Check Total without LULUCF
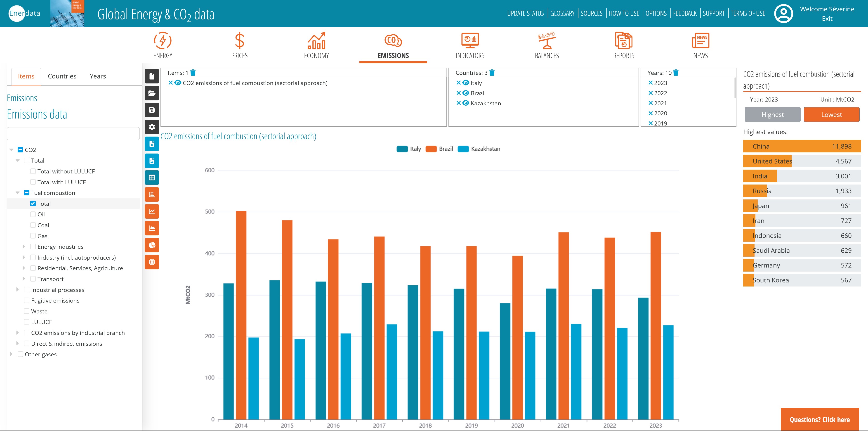 click(x=33, y=171)
